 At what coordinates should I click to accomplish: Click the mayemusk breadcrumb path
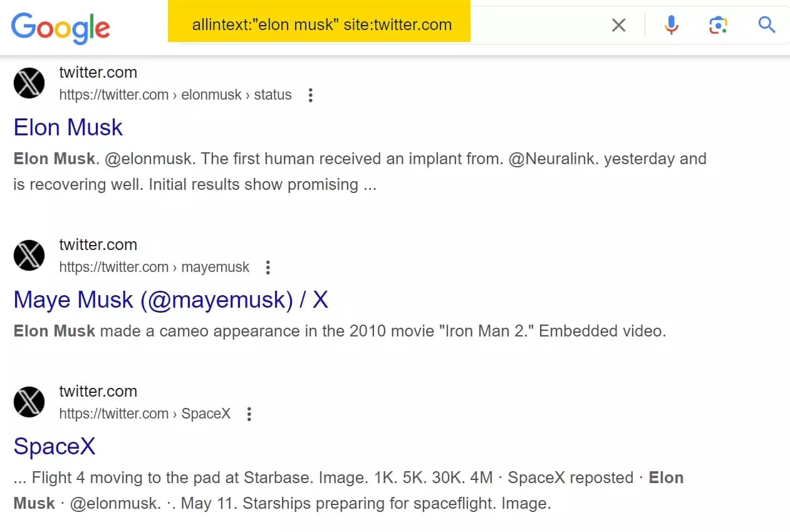tap(215, 267)
